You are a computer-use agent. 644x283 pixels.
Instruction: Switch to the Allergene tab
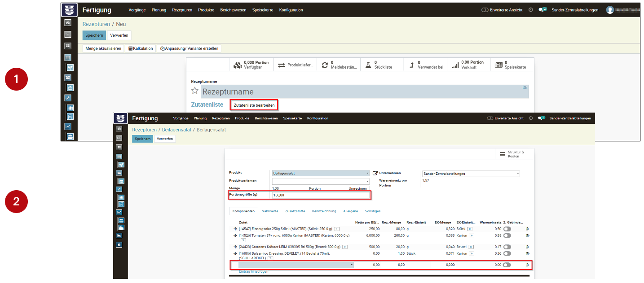(350, 211)
